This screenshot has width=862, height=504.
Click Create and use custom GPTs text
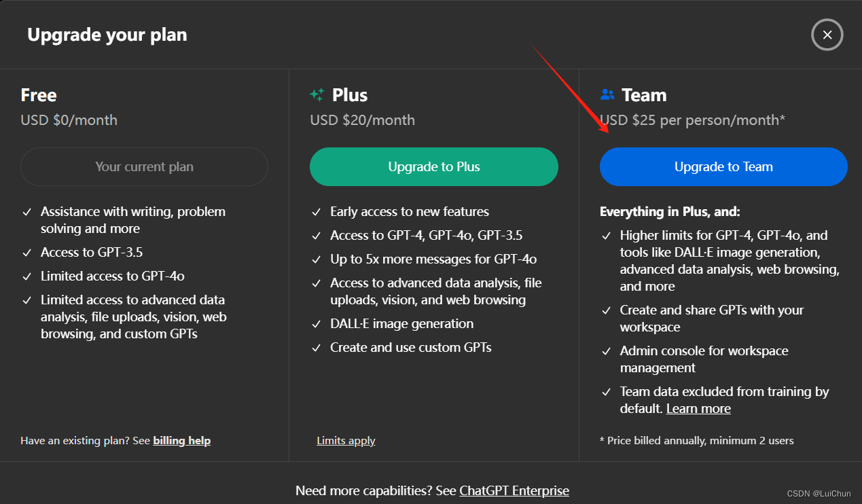(x=411, y=347)
